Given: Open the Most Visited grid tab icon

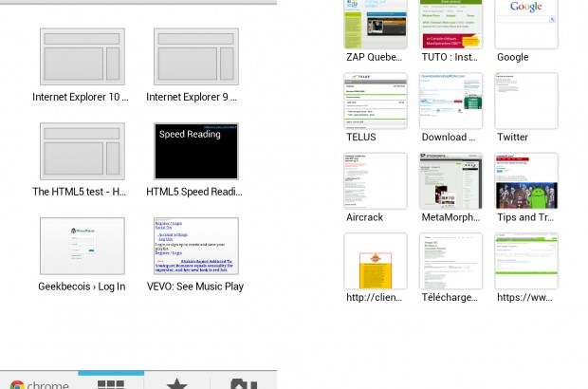Looking at the screenshot, I should [110, 382].
